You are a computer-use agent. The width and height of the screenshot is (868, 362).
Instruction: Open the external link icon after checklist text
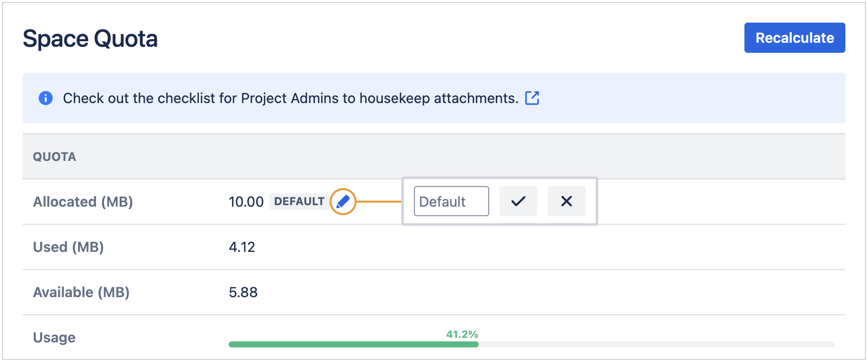532,98
